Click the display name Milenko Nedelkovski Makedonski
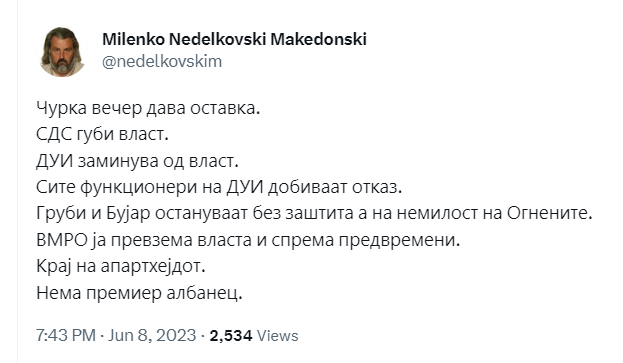This screenshot has height=363, width=623. [234, 39]
